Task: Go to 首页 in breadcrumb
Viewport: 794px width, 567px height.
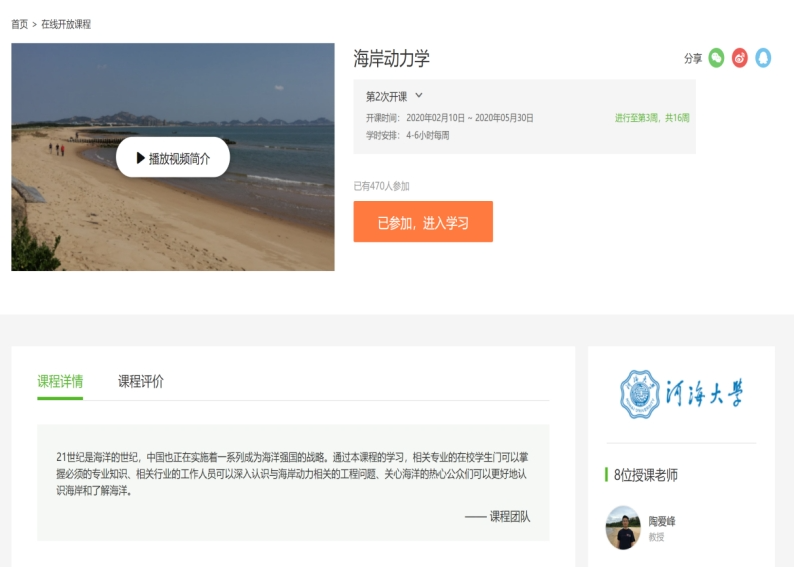Action: [19, 24]
